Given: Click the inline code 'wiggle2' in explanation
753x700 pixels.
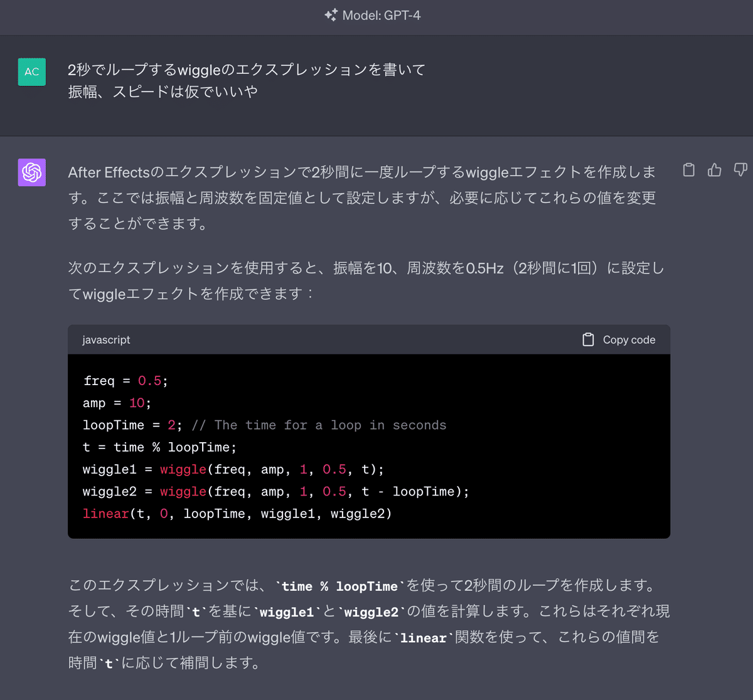Looking at the screenshot, I should tap(371, 612).
